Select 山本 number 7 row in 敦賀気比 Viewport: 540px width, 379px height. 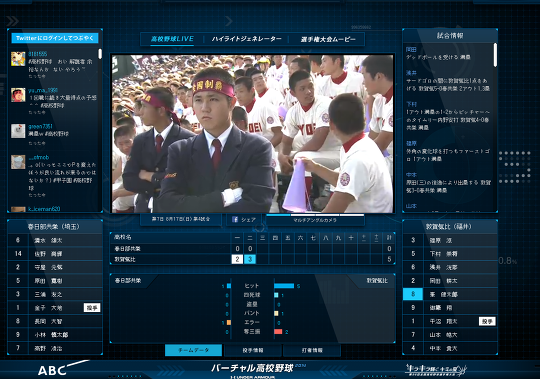pyautogui.click(x=450, y=335)
